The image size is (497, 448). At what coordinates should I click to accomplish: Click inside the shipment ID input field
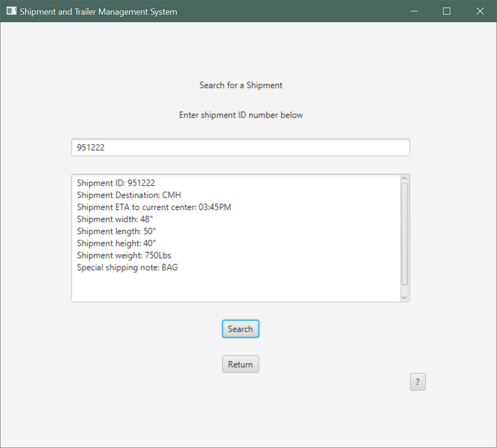(240, 147)
